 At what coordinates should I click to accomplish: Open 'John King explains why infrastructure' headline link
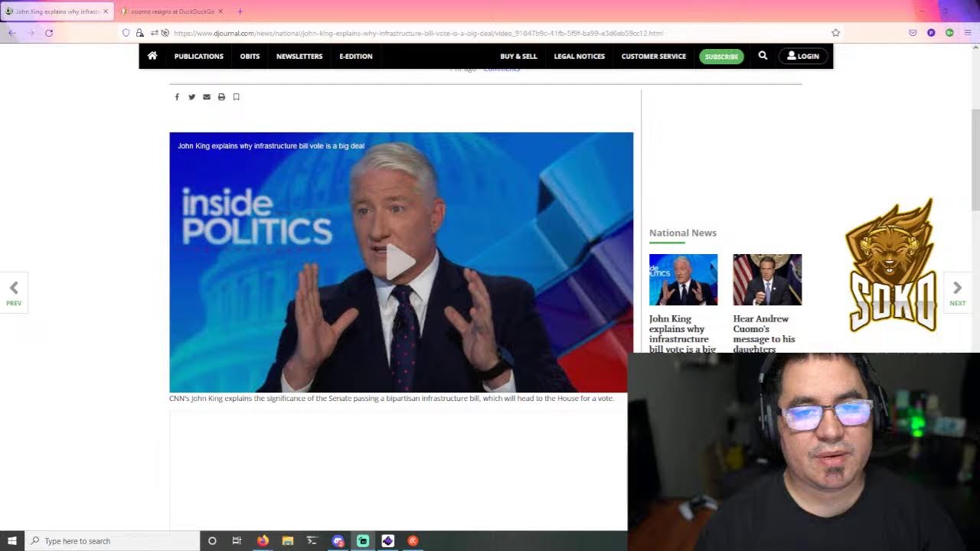[682, 334]
